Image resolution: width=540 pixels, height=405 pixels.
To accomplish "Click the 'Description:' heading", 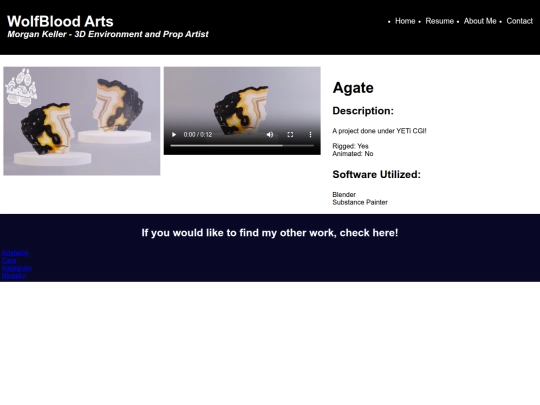I will click(x=363, y=111).
